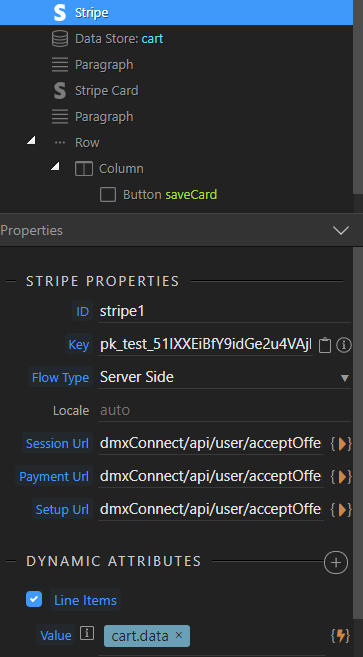
Task: Open Session Url dynamic data picker
Action: 341,444
